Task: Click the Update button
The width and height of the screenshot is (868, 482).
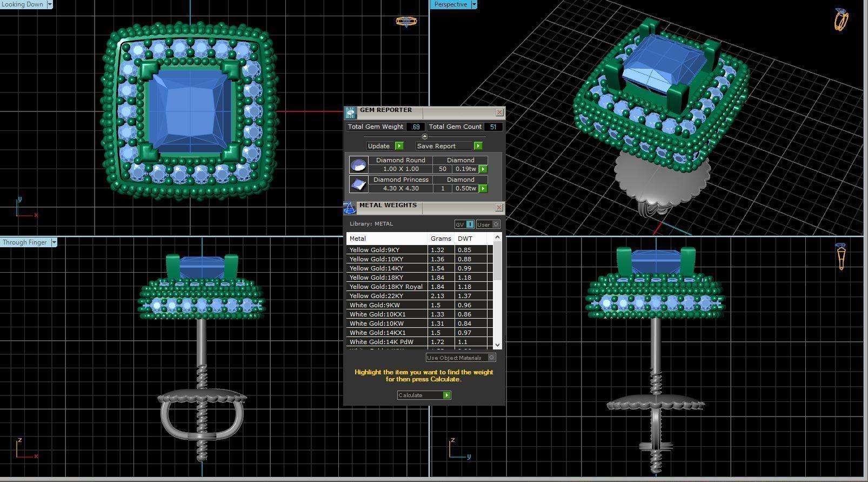Action: 385,146
